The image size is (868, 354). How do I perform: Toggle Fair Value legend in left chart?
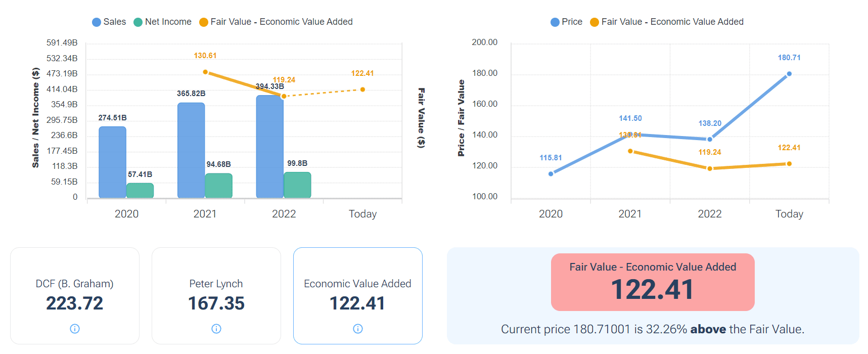(x=276, y=22)
